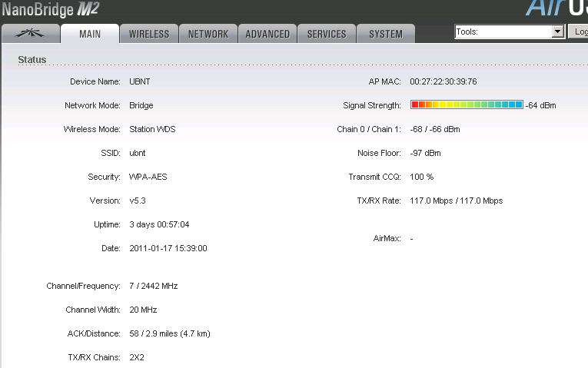The width and height of the screenshot is (588, 368).
Task: Switch to the MAIN tab
Action: pyautogui.click(x=90, y=34)
